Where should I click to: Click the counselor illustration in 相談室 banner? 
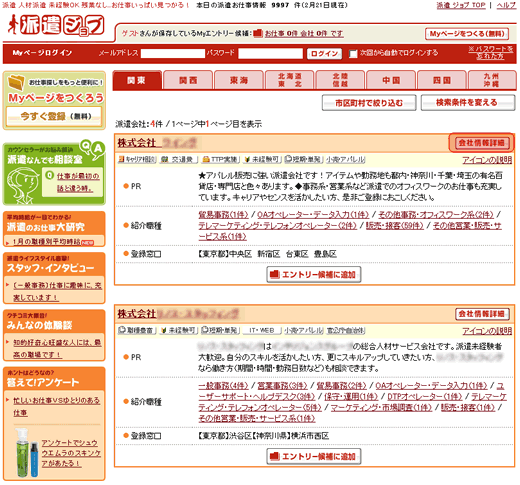click(x=23, y=185)
